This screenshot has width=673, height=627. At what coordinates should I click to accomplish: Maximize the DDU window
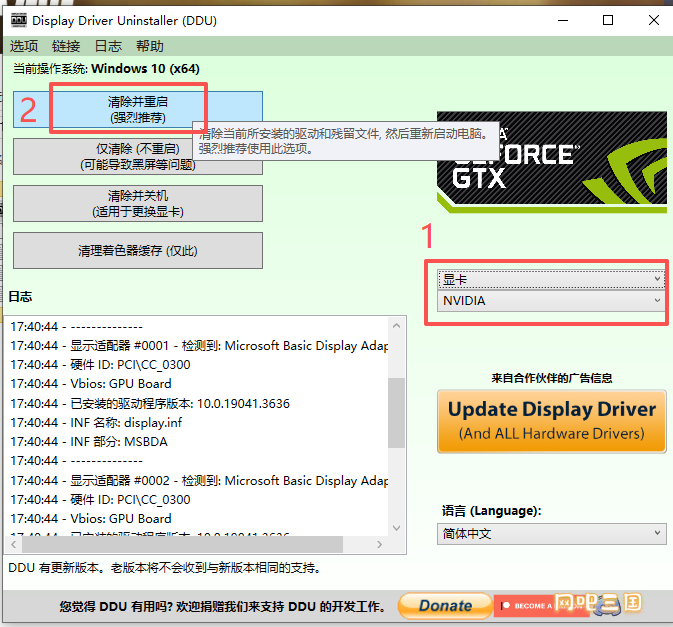[608, 20]
